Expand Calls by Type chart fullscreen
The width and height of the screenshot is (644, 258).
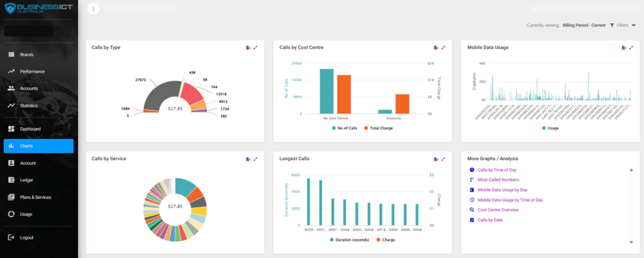coord(256,48)
